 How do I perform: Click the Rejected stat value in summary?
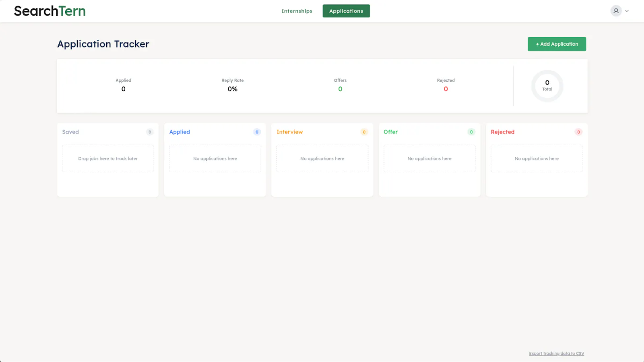click(x=446, y=89)
